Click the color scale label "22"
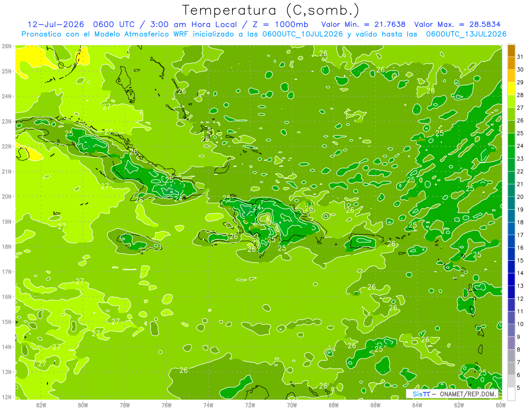This screenshot has width=532, height=411. point(520,172)
